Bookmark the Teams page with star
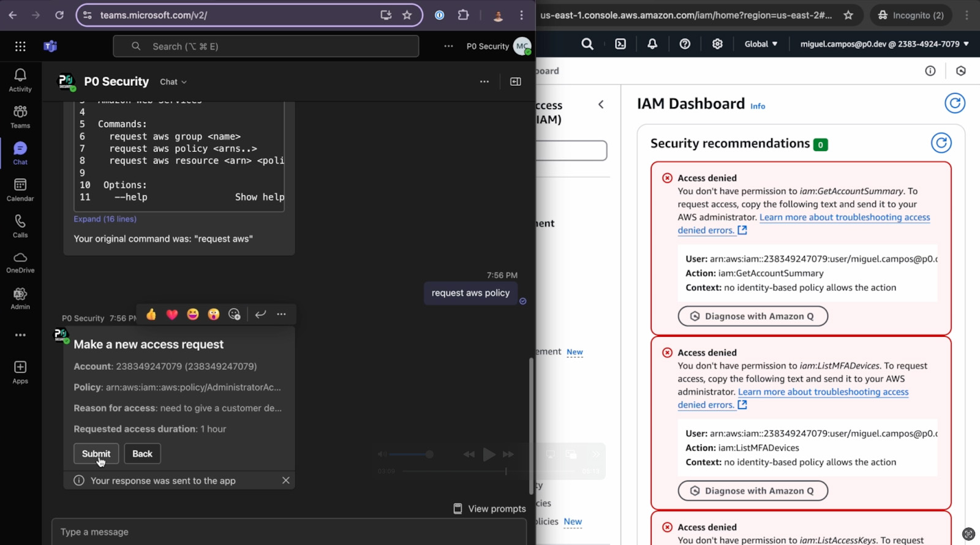This screenshot has height=545, width=980. [x=407, y=15]
